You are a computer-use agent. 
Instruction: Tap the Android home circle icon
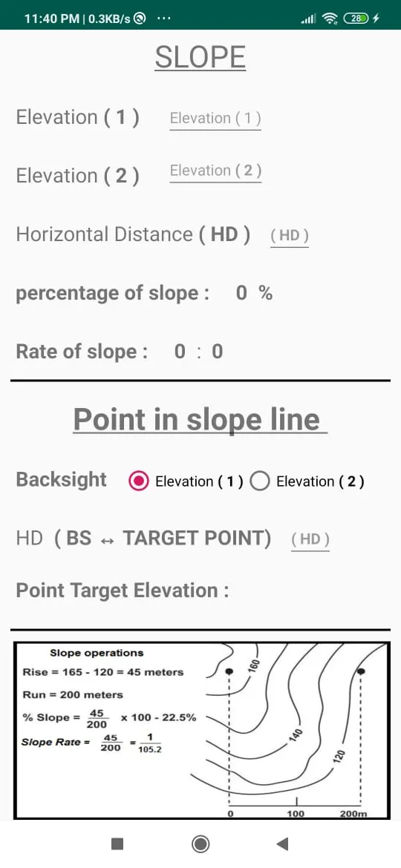[200, 844]
